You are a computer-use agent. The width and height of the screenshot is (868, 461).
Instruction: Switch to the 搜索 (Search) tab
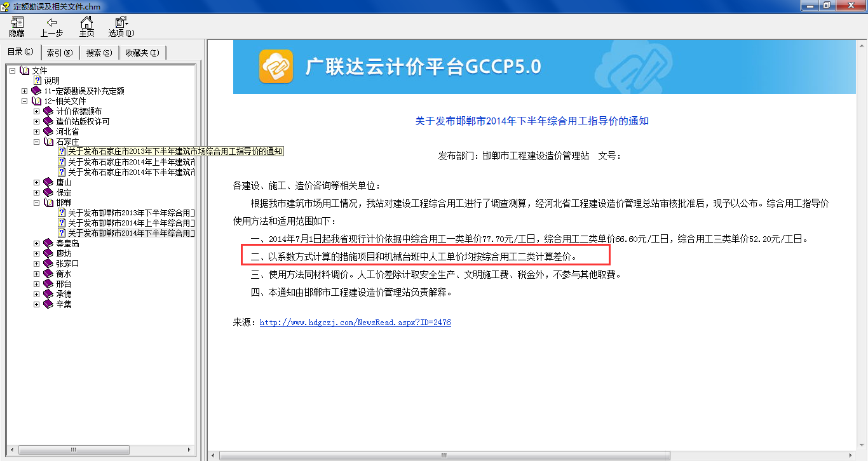tap(99, 53)
